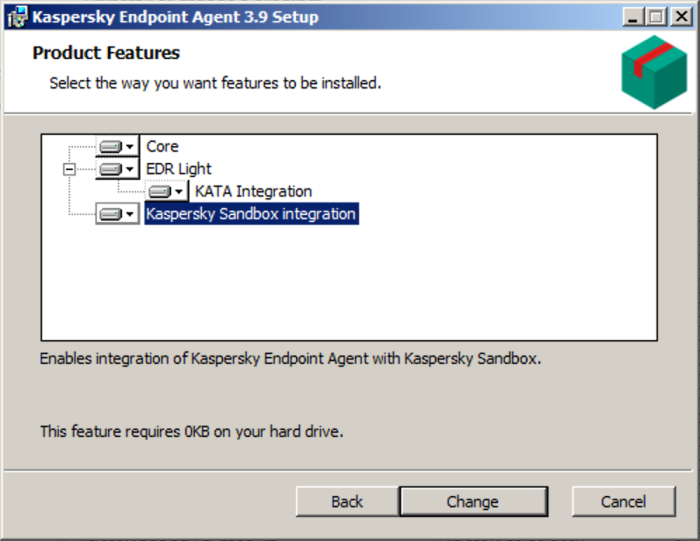Select the KATA Integration feature

pos(253,191)
